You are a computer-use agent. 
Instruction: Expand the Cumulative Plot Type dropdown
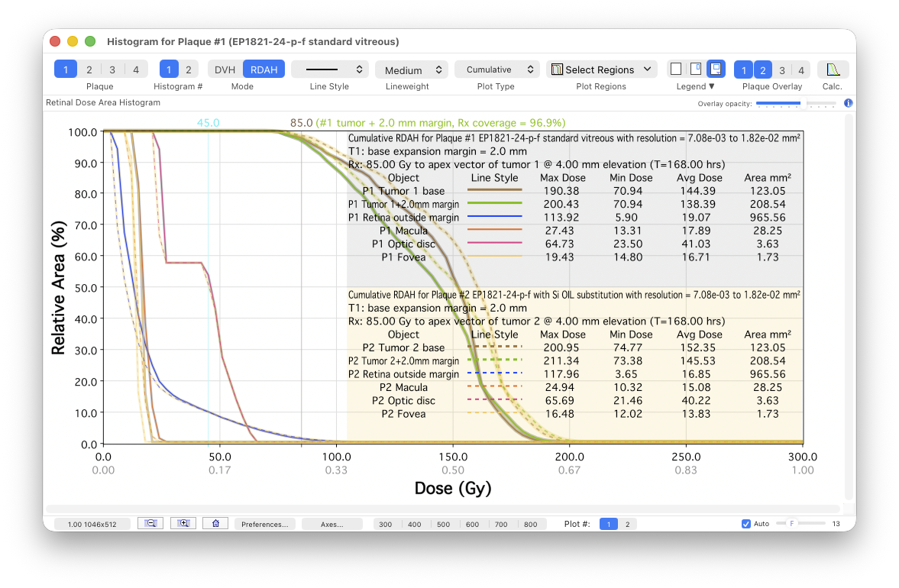(496, 69)
